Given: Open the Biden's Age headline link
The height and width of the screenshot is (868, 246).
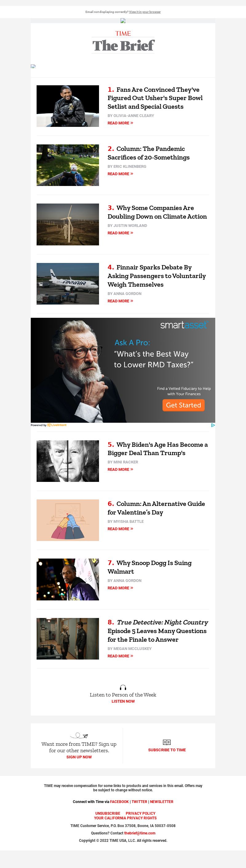Looking at the screenshot, I should point(157,449).
